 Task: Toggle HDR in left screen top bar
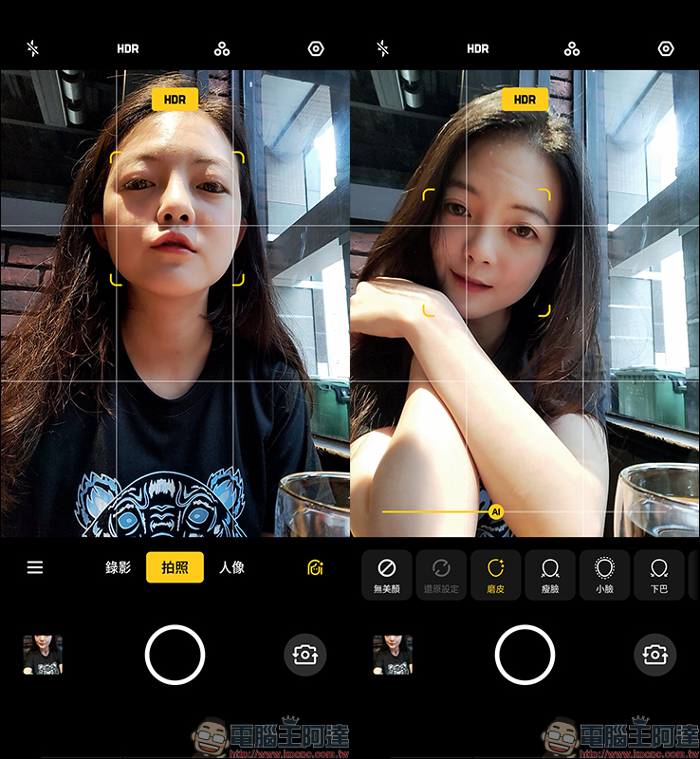coord(128,48)
